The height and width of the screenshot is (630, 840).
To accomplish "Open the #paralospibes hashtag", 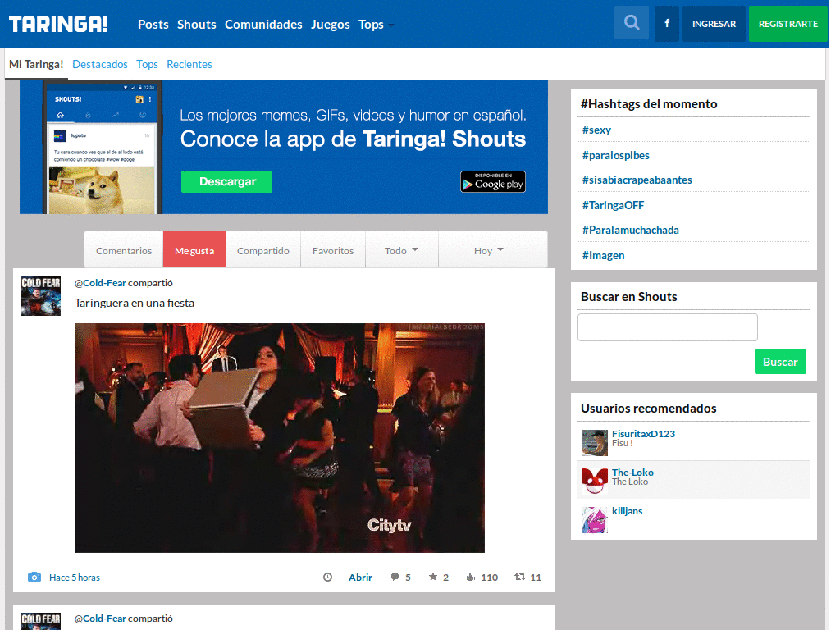I will (616, 155).
